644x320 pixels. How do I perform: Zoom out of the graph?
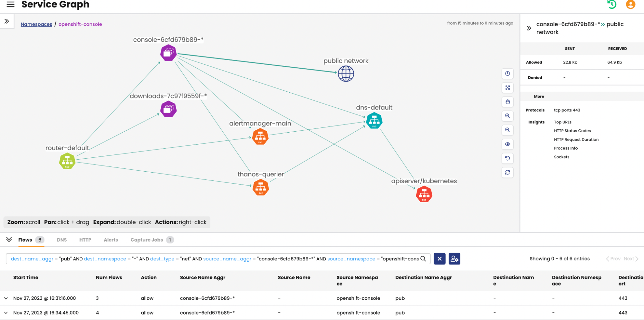click(507, 130)
